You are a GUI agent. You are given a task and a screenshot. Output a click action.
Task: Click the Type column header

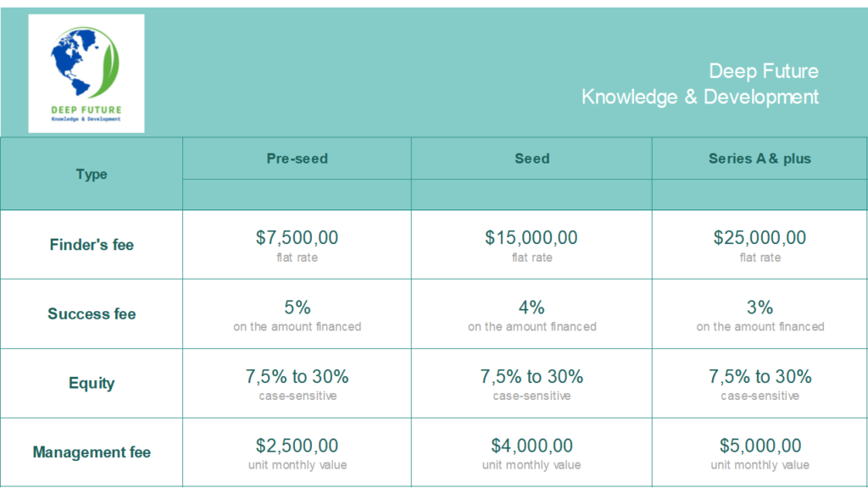(x=92, y=174)
